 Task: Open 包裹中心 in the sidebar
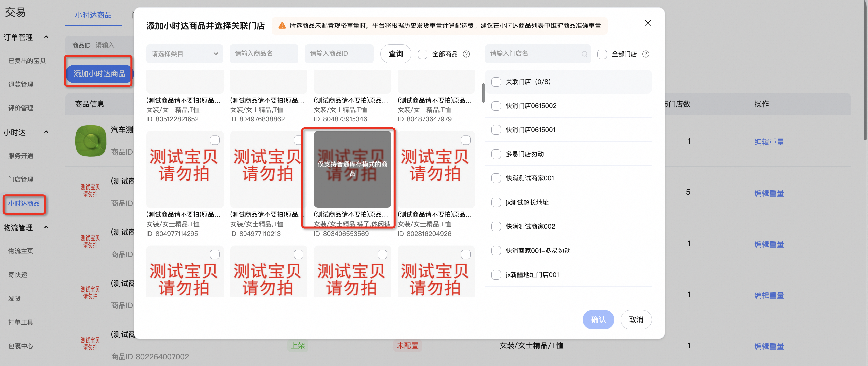[21, 346]
